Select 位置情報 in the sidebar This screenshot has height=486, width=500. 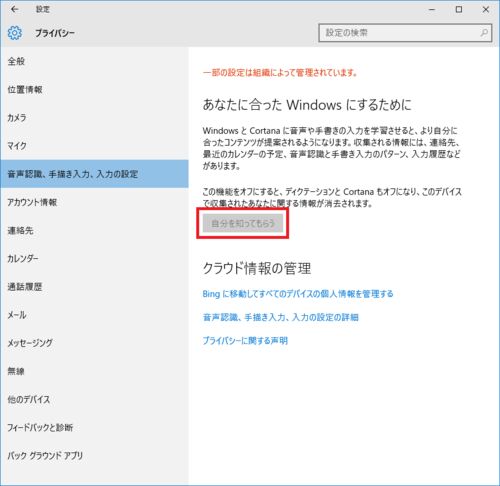[x=94, y=89]
